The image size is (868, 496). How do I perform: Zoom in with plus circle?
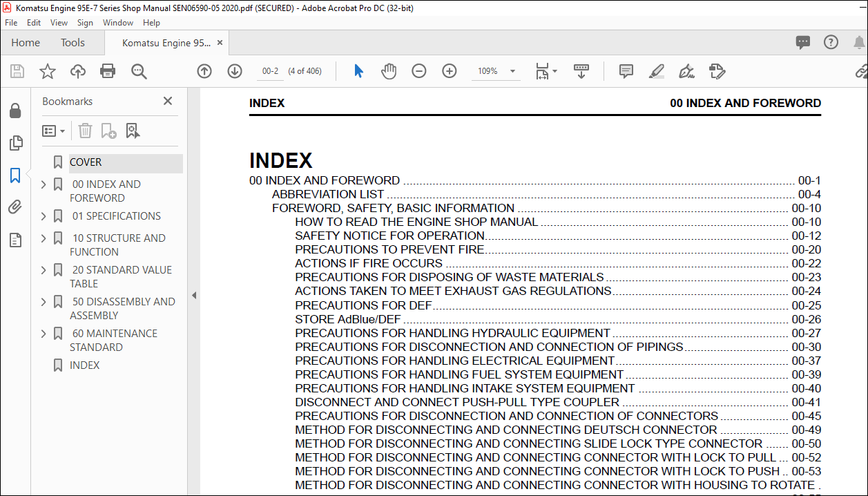pos(450,71)
